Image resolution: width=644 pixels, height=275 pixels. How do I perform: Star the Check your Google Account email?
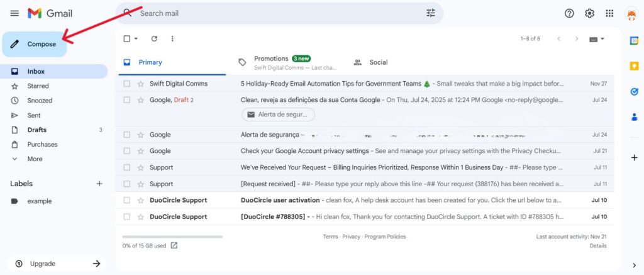tap(140, 151)
